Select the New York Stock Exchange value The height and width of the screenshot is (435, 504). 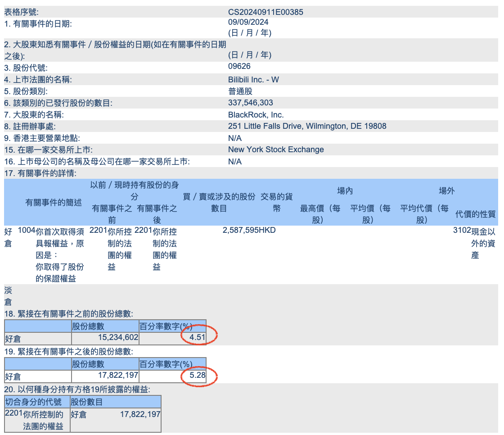(276, 150)
